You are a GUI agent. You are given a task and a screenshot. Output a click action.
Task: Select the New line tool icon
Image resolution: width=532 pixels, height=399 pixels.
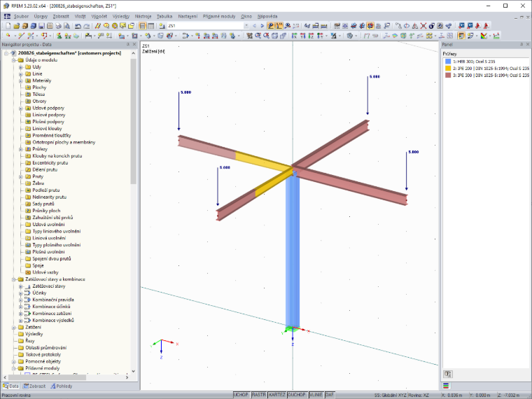[x=22, y=36]
